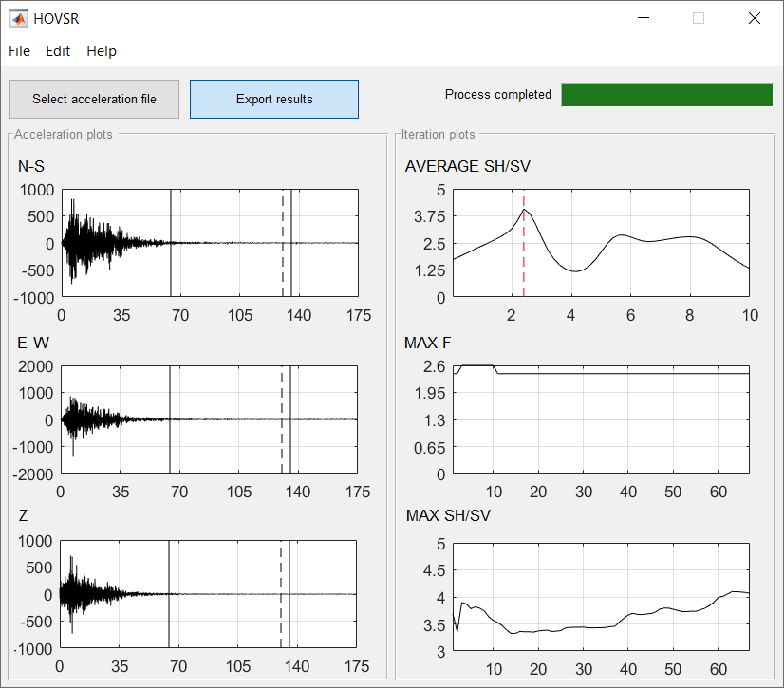This screenshot has width=784, height=688.
Task: Minimize the HOVSR window
Action: pos(644,18)
